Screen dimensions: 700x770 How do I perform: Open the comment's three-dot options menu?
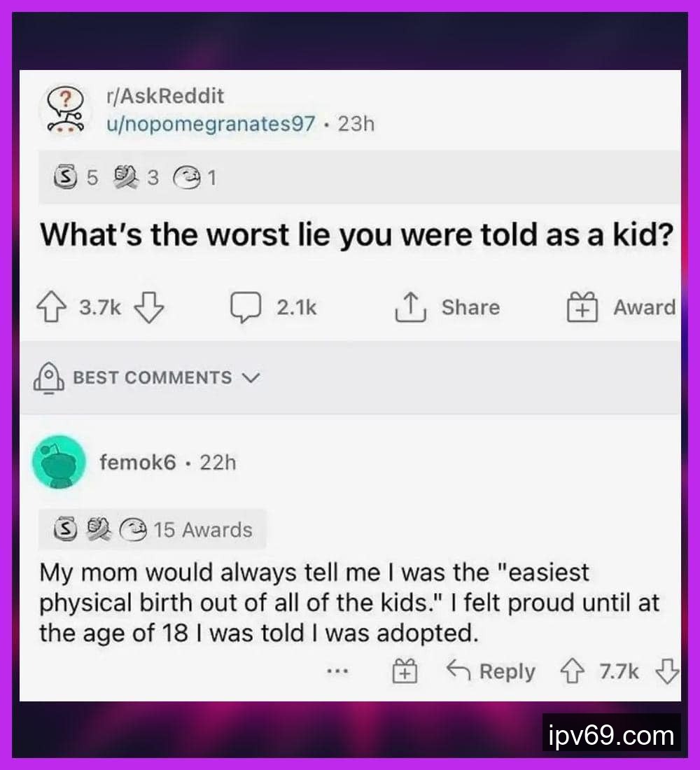click(x=337, y=672)
